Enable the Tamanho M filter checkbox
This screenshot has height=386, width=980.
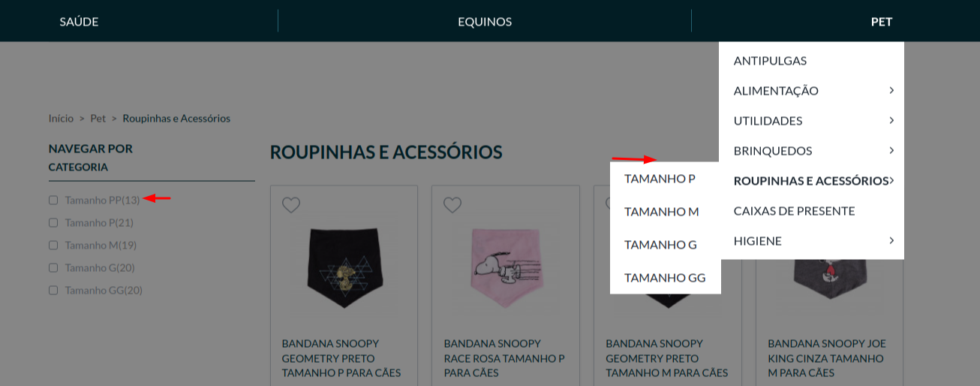coord(53,246)
